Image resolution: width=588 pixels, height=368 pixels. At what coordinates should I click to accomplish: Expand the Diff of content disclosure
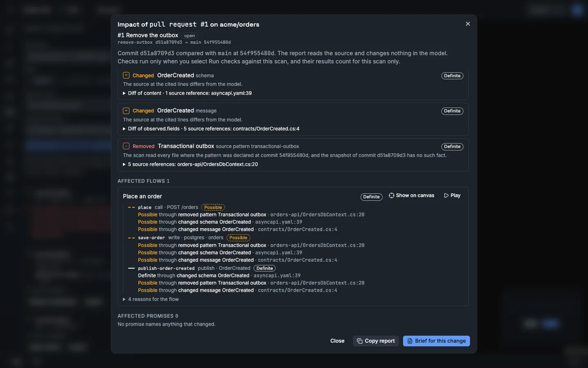pos(187,93)
